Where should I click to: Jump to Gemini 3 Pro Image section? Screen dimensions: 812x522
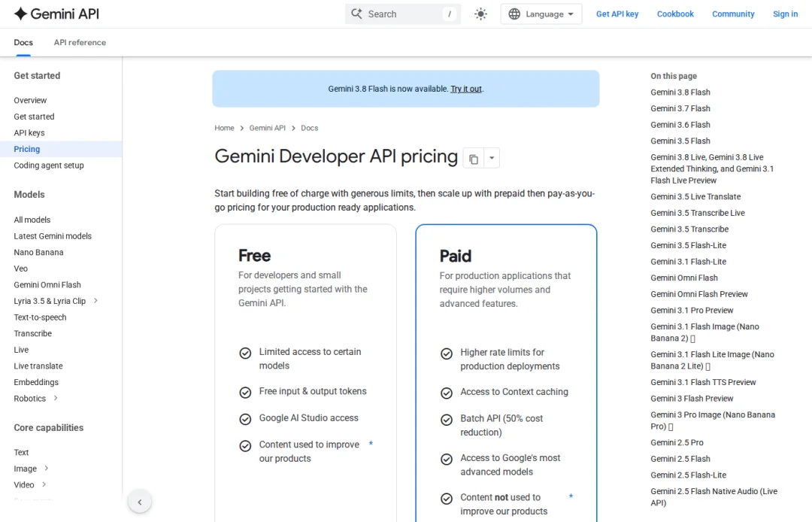[x=713, y=420]
